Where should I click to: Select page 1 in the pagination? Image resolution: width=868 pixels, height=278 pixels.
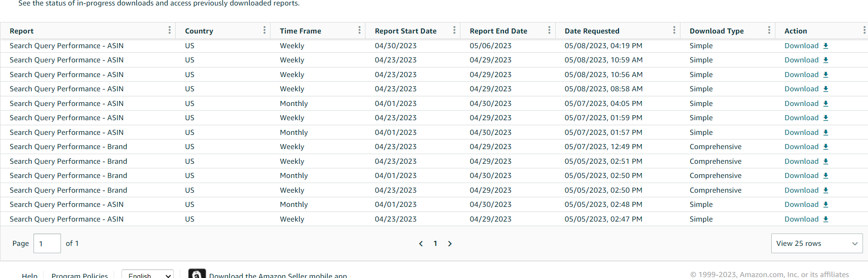pos(435,244)
